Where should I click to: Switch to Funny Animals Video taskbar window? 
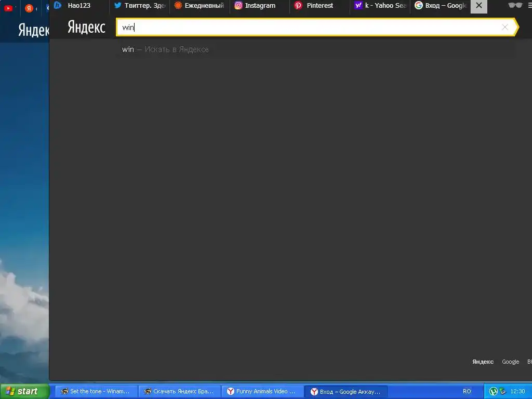[263, 391]
